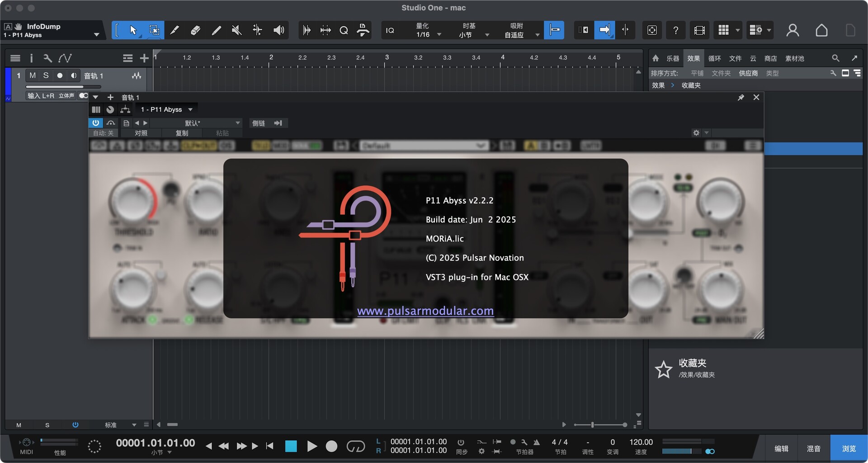The height and width of the screenshot is (463, 868).
Task: Open 标准 track height dropdown
Action: (x=120, y=425)
